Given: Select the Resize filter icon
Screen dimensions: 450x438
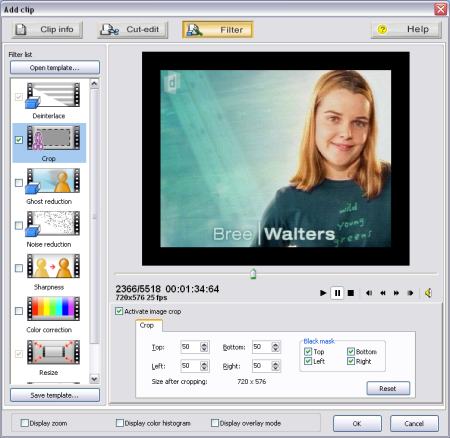Looking at the screenshot, I should coord(53,352).
